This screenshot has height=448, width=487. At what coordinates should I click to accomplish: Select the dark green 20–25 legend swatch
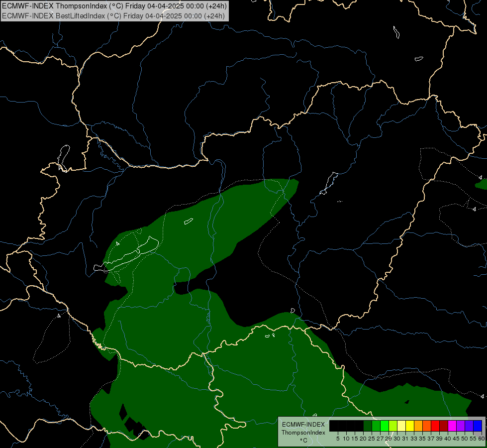point(368,426)
